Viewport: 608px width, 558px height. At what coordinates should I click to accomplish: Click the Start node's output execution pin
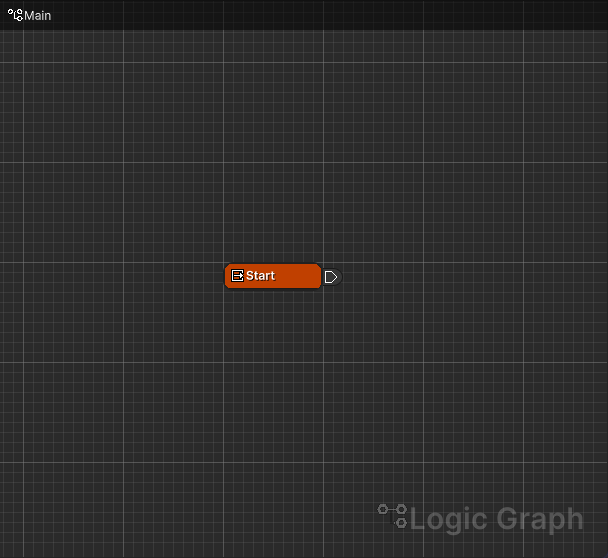point(331,277)
